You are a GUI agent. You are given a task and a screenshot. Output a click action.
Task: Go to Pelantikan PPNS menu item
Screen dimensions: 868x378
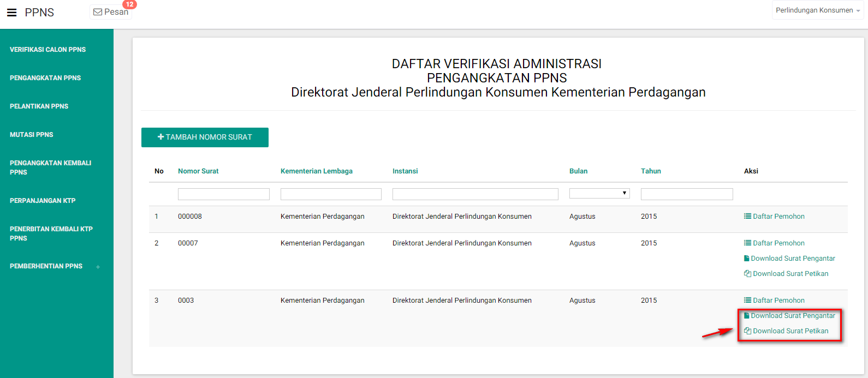pos(39,106)
